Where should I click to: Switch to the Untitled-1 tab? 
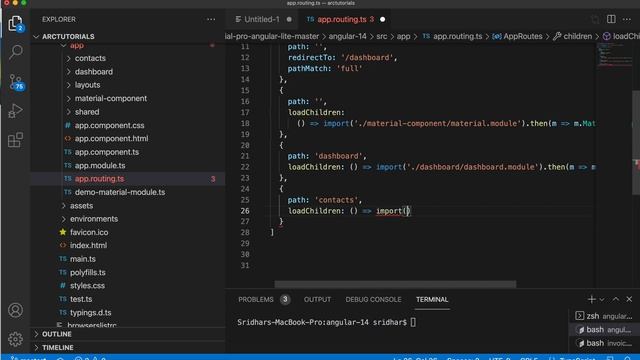(263, 19)
